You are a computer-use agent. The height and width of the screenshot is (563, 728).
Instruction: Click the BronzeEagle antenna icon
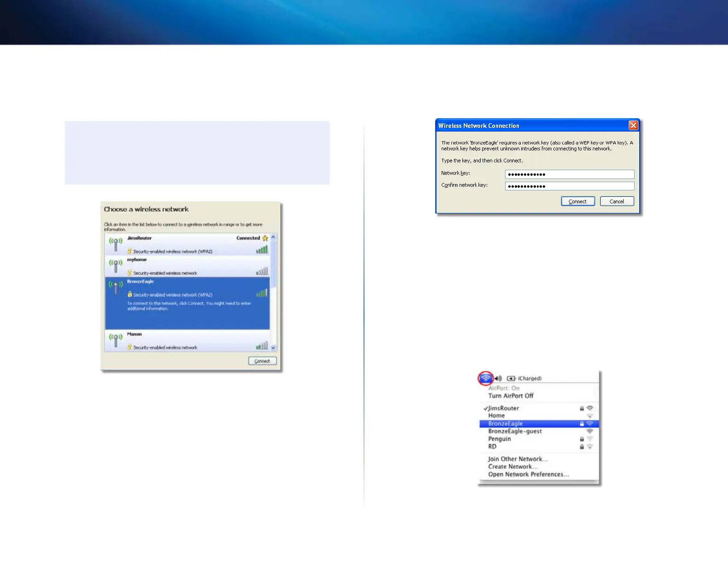click(x=115, y=288)
